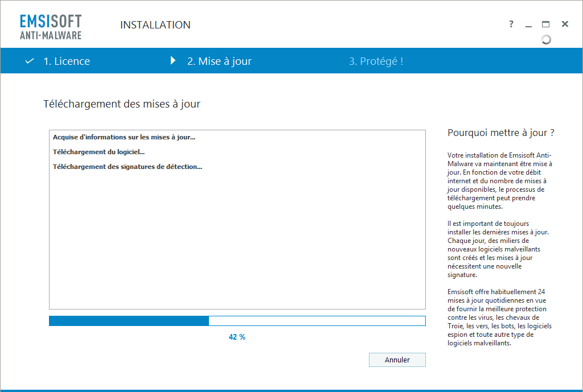
Task: Click the loading spinner icon
Action: pyautogui.click(x=546, y=39)
